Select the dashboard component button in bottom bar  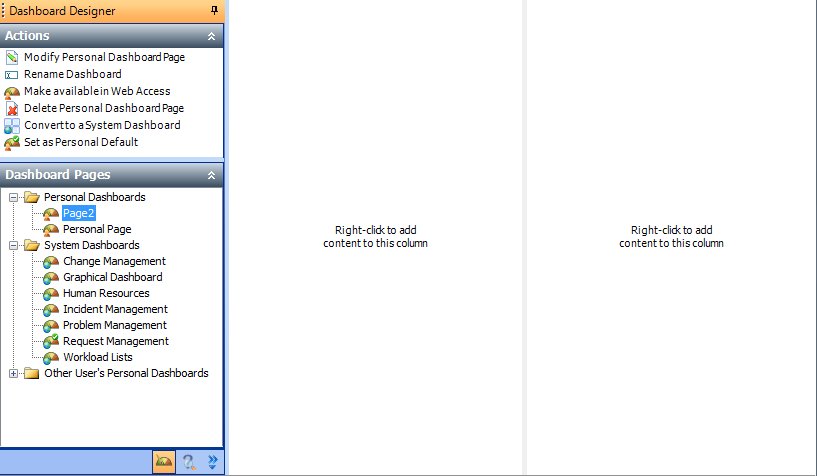click(x=164, y=462)
